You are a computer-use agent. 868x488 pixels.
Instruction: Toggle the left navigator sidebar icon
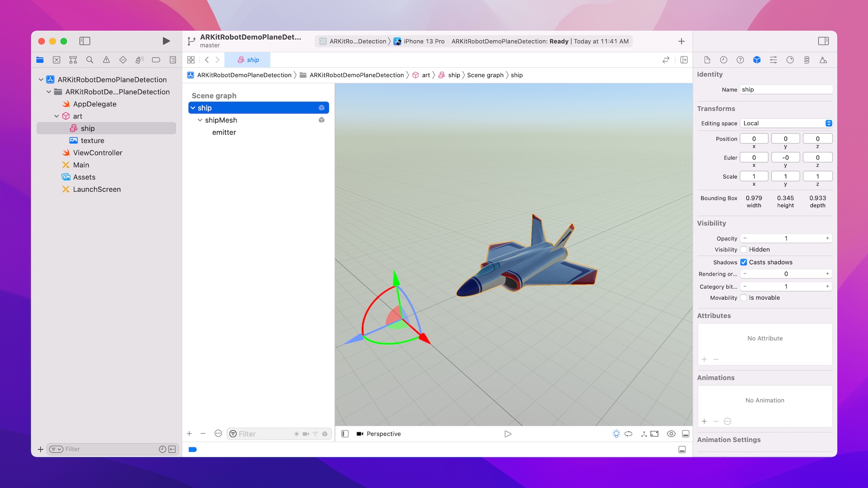[85, 41]
